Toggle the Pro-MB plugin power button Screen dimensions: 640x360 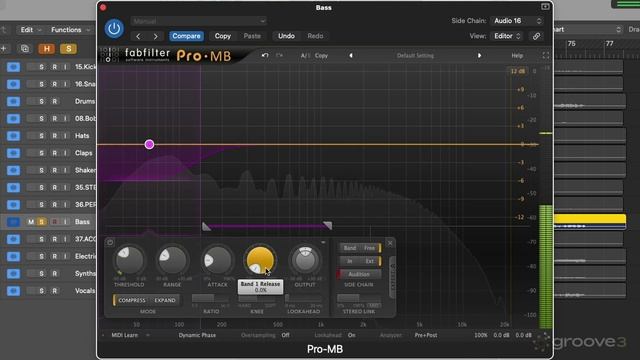[114, 29]
